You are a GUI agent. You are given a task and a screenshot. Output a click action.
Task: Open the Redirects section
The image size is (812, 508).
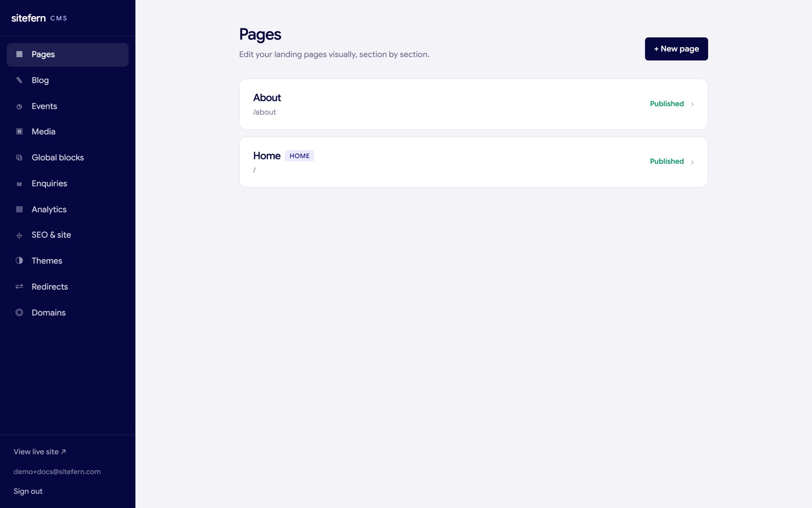point(67,287)
